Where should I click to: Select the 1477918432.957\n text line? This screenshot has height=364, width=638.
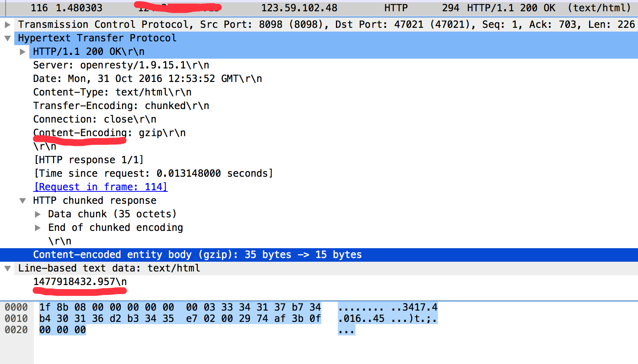coord(80,282)
